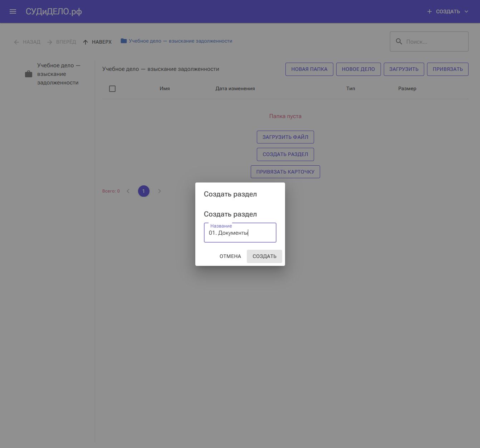480x448 pixels.
Task: Confirm with the СОЗДАТЬ dialog button
Action: coord(264,256)
